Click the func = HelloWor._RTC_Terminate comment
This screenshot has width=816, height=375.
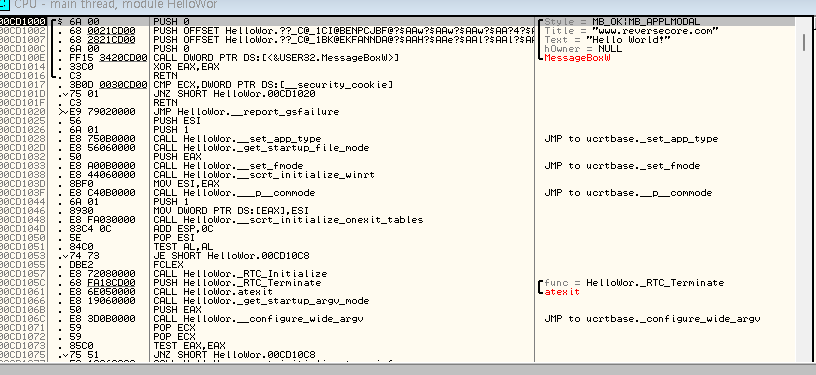coord(634,283)
